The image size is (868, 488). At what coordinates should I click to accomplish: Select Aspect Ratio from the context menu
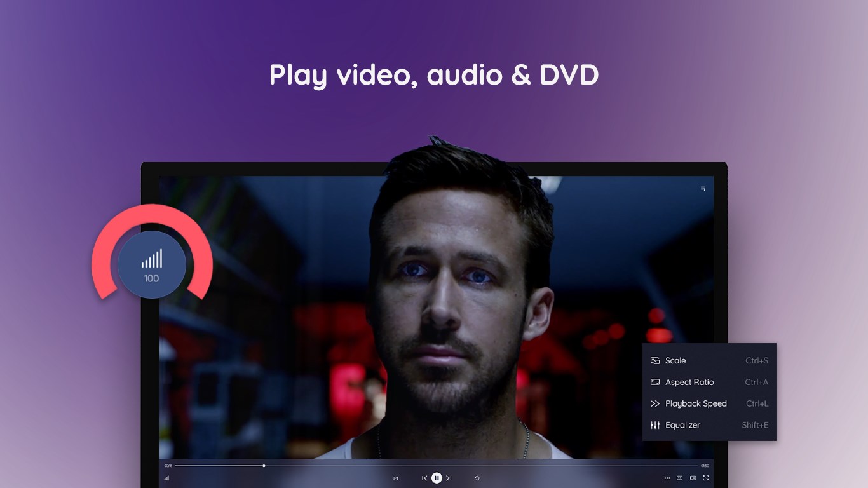(x=689, y=382)
